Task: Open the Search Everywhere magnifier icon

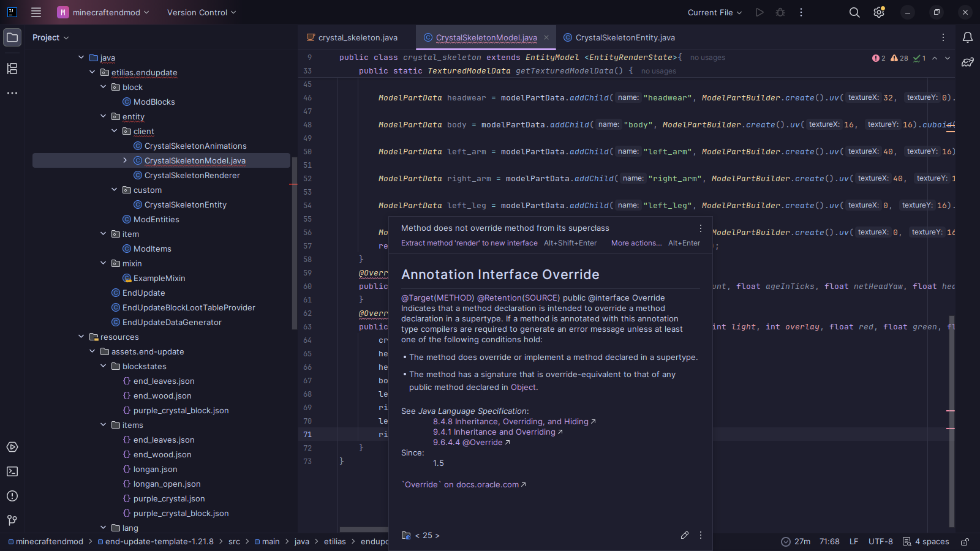Action: tap(854, 12)
